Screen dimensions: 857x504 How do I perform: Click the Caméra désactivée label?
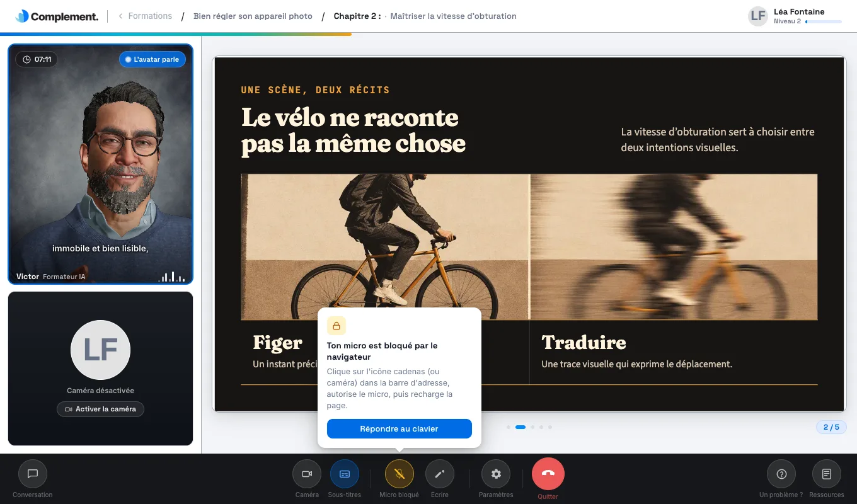[101, 391]
